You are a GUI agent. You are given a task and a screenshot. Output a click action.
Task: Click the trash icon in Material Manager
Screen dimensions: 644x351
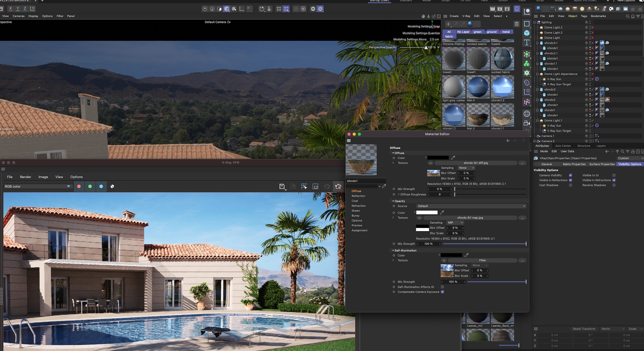[517, 24]
